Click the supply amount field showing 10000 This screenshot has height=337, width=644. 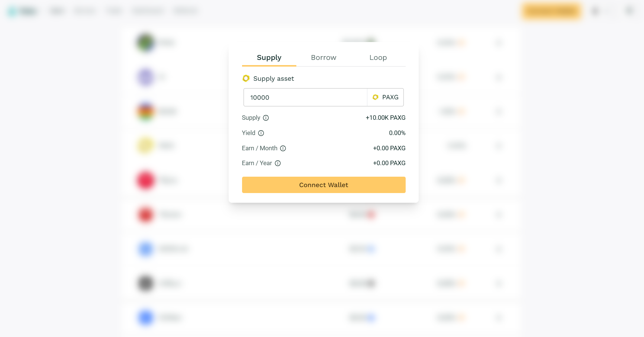click(305, 97)
